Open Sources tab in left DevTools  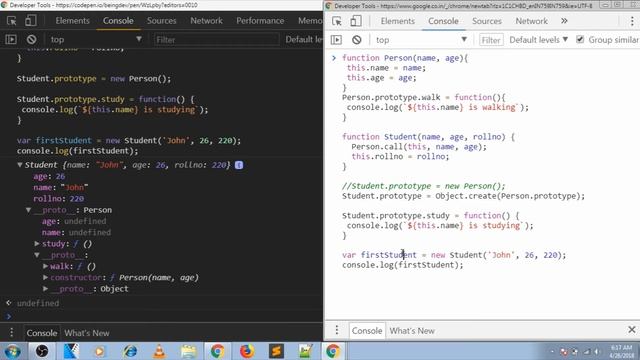click(162, 21)
